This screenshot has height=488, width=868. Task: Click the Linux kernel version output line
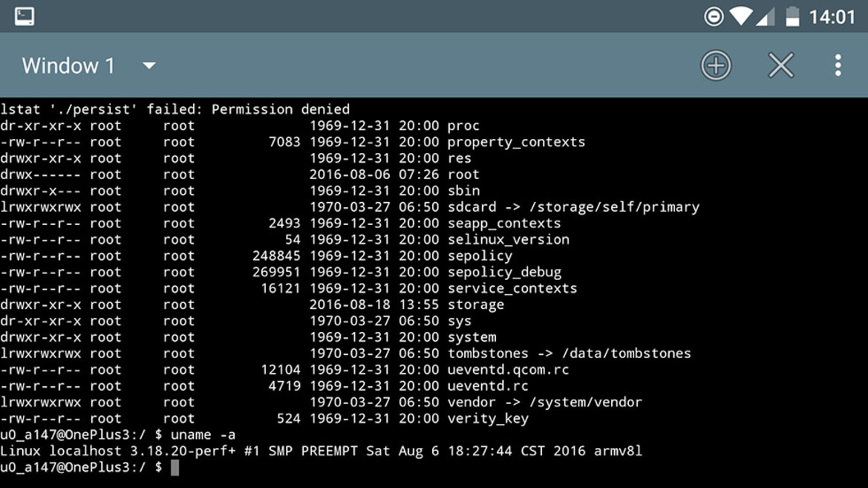(x=321, y=451)
